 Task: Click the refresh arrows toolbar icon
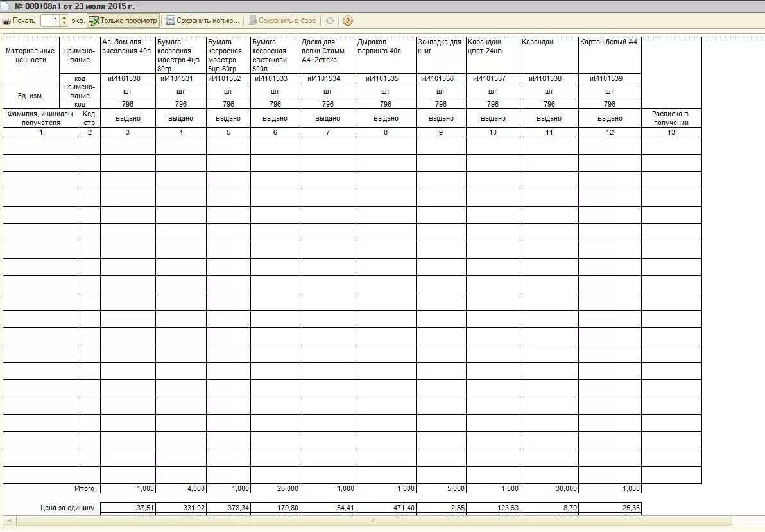coord(330,21)
